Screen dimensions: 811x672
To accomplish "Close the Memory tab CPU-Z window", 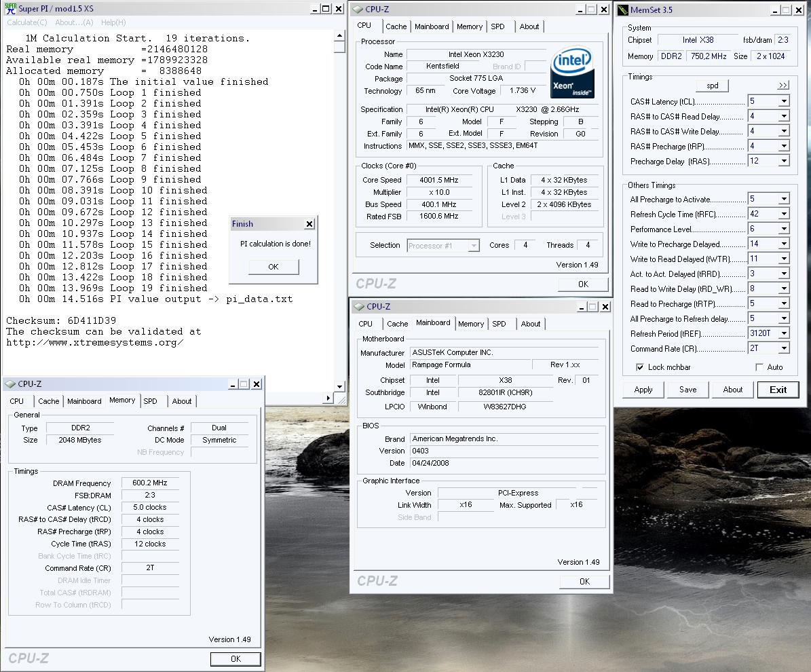I will pyautogui.click(x=257, y=384).
